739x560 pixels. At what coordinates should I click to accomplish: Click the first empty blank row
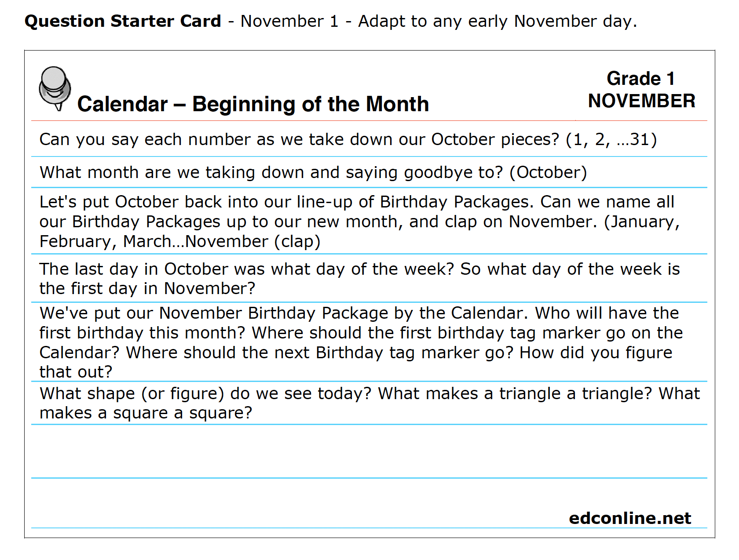pyautogui.click(x=369, y=451)
